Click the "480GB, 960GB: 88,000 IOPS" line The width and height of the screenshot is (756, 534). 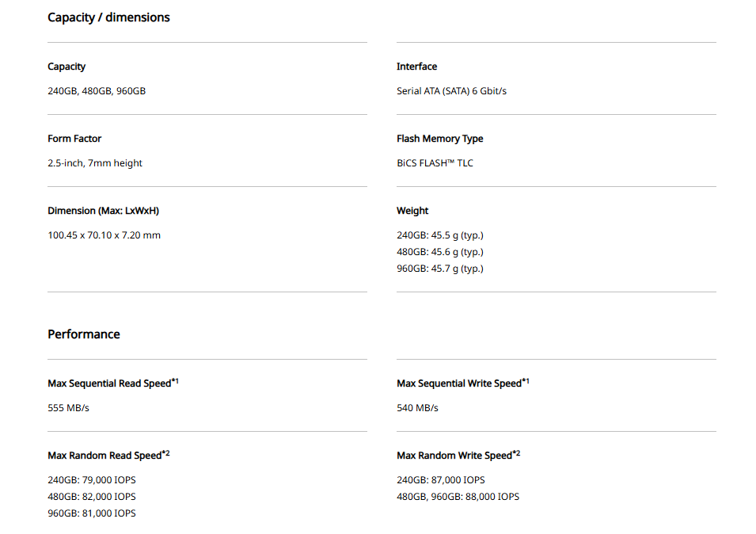click(458, 497)
